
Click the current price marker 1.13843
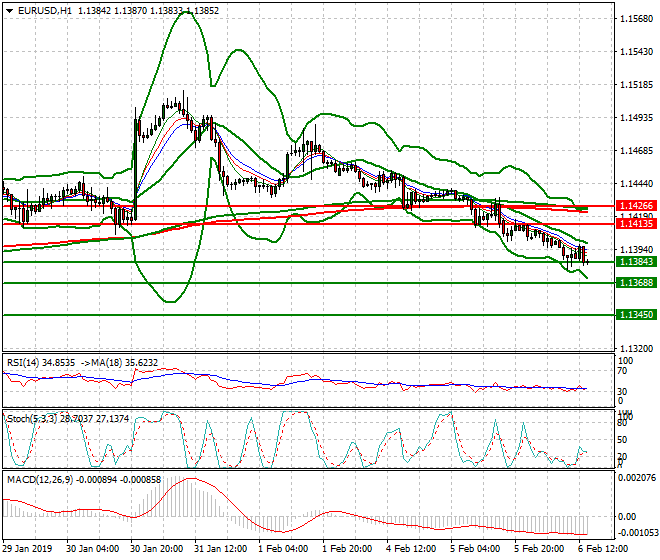(635, 262)
